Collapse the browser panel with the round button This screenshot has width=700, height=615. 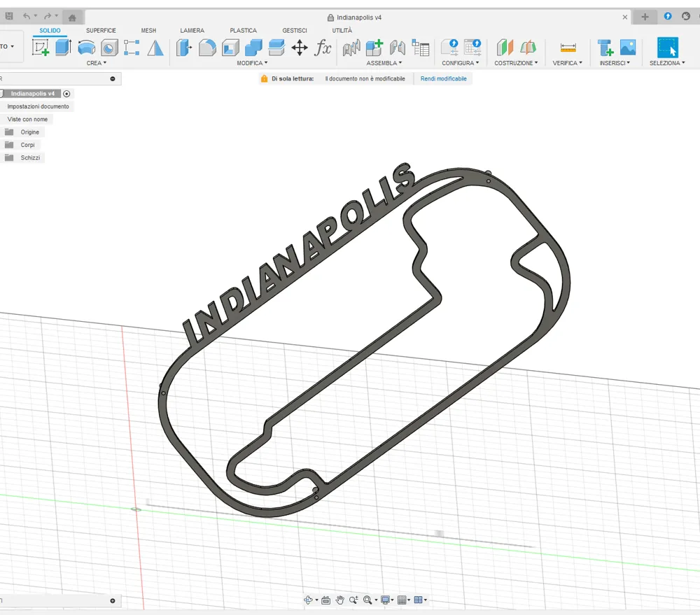pyautogui.click(x=113, y=78)
